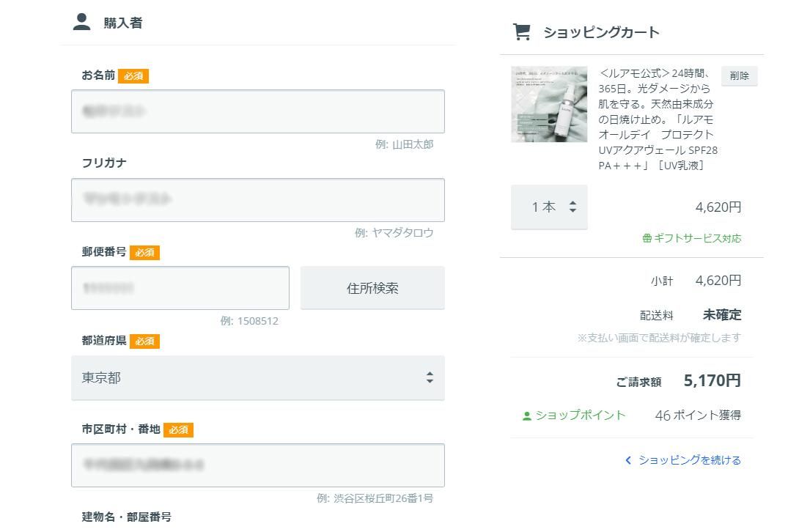Click the shop point person icon
The image size is (788, 532).
pyautogui.click(x=526, y=416)
